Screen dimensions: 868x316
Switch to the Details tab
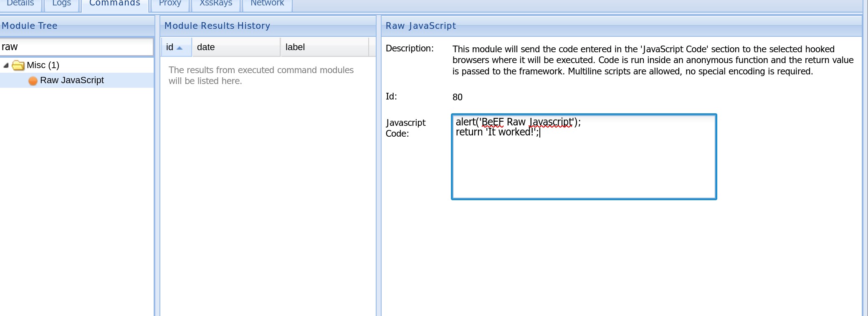(x=20, y=3)
